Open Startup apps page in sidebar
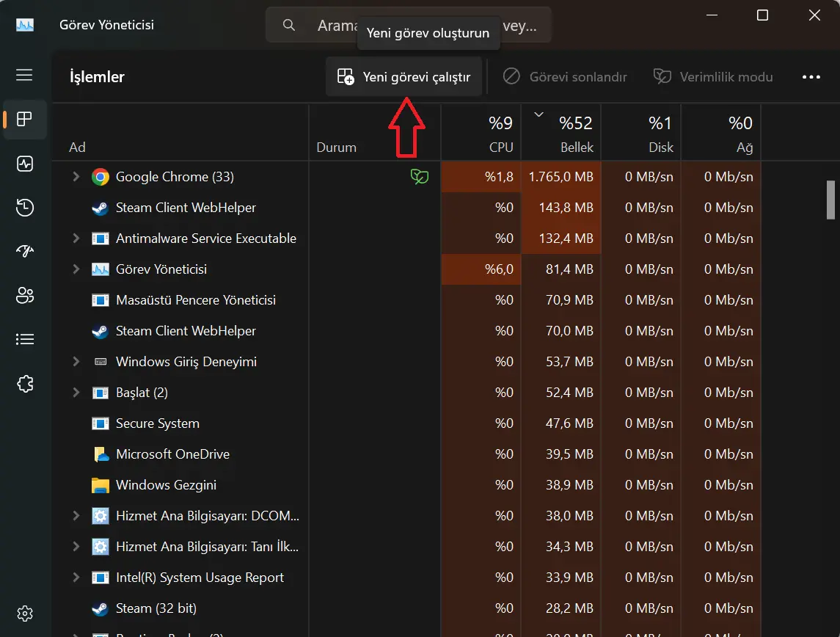 (25, 251)
